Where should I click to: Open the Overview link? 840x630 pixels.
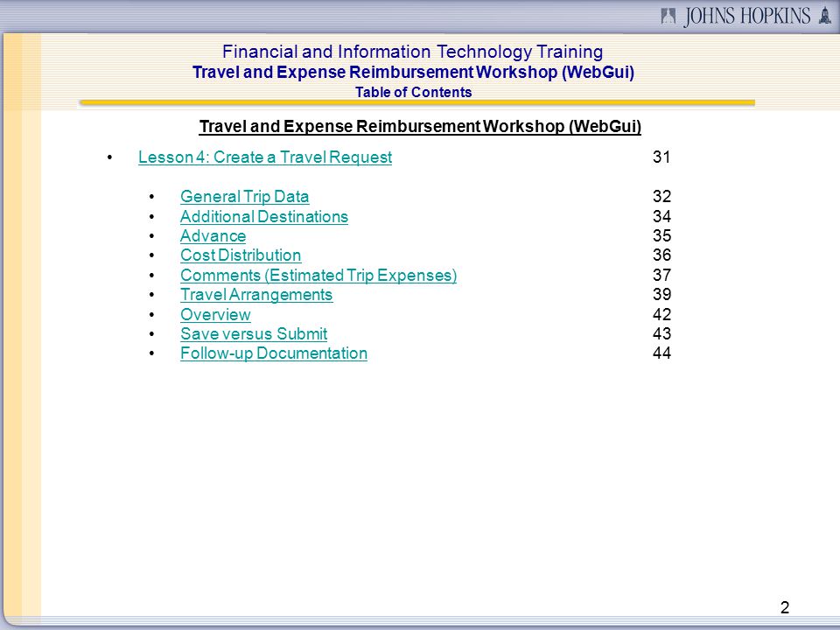point(215,314)
